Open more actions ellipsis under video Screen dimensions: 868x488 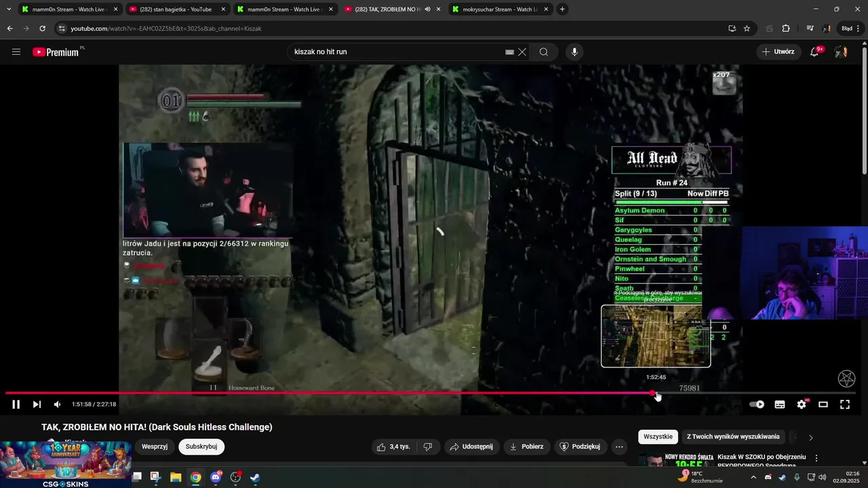pyautogui.click(x=619, y=447)
